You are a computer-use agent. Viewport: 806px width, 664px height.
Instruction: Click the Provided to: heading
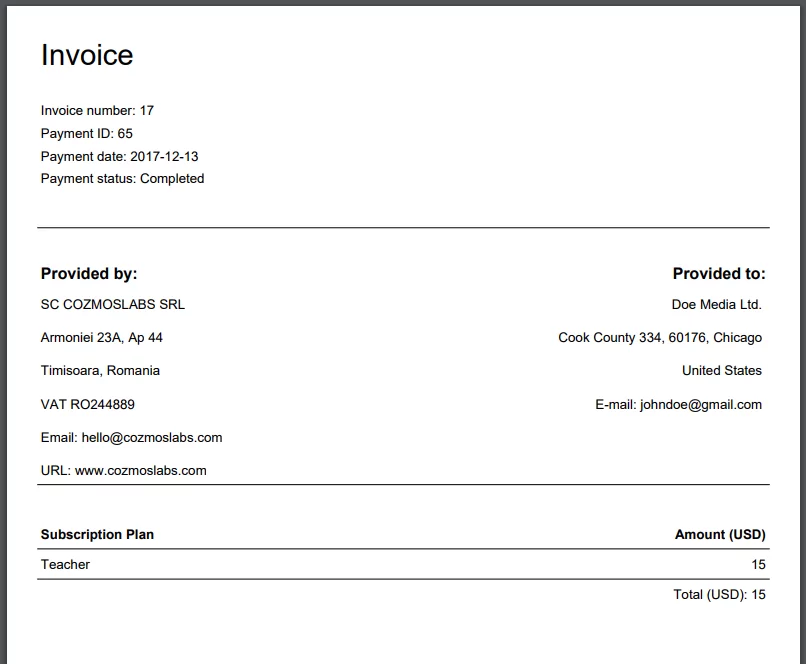tap(719, 273)
